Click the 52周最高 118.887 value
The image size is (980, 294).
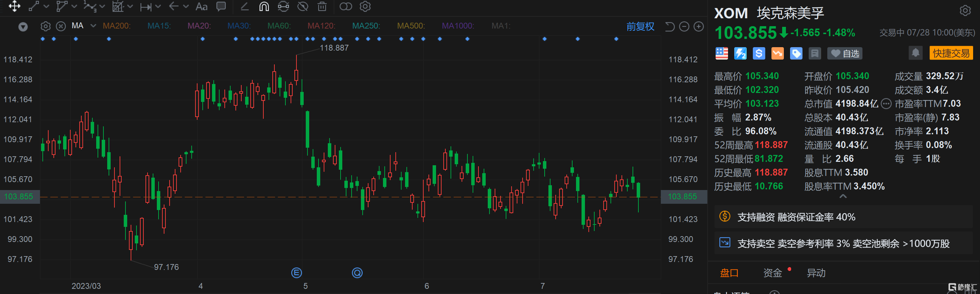point(771,145)
